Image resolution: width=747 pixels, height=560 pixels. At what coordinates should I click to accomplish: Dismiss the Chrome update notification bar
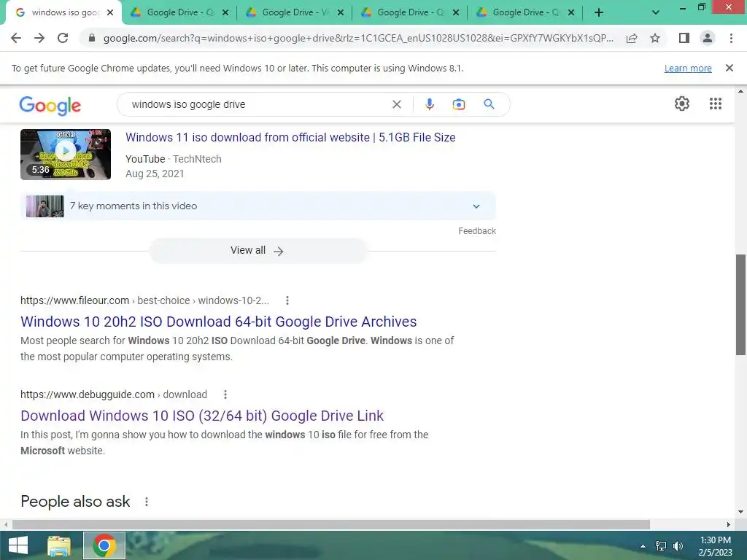729,68
